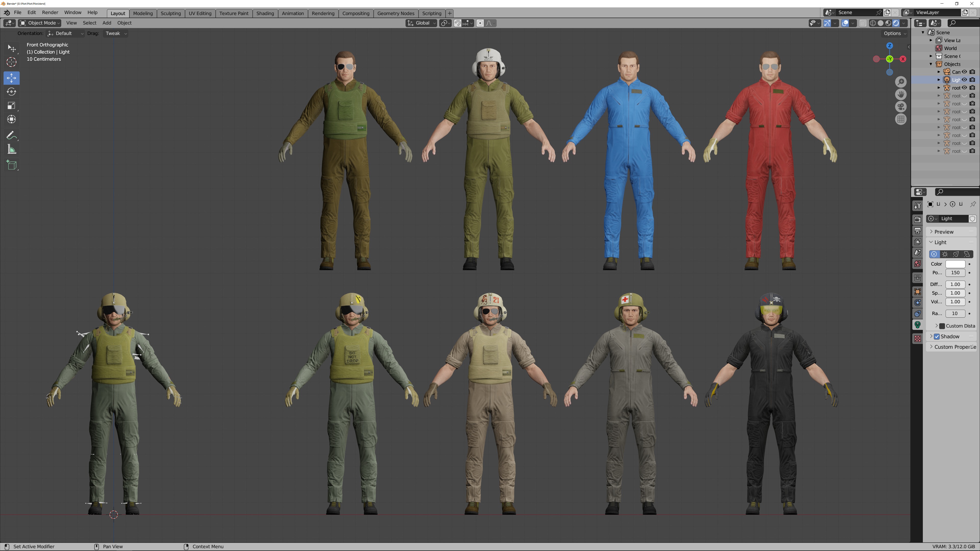Select the Annotate pencil tool
The width and height of the screenshot is (980, 551).
coord(11,136)
